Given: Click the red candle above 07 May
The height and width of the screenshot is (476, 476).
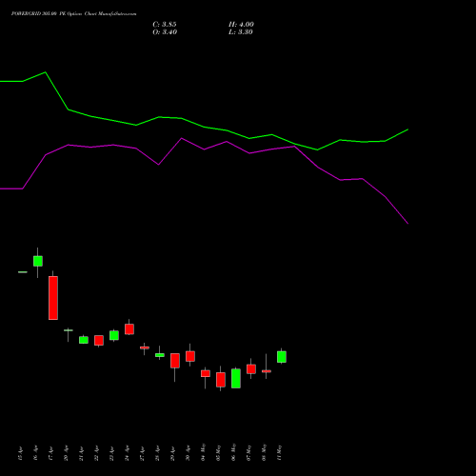Looking at the screenshot, I should (x=251, y=369).
